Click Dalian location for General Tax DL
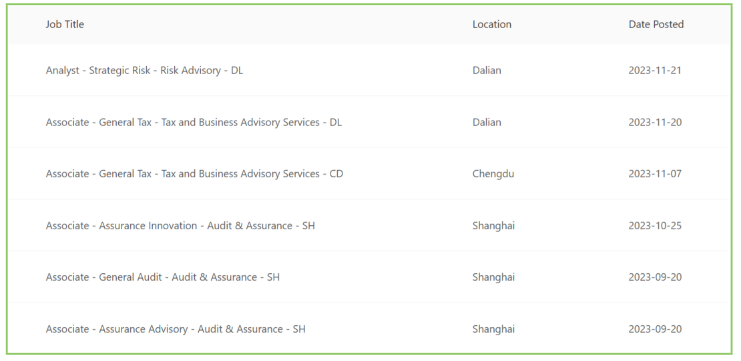The image size is (741, 361). point(487,122)
